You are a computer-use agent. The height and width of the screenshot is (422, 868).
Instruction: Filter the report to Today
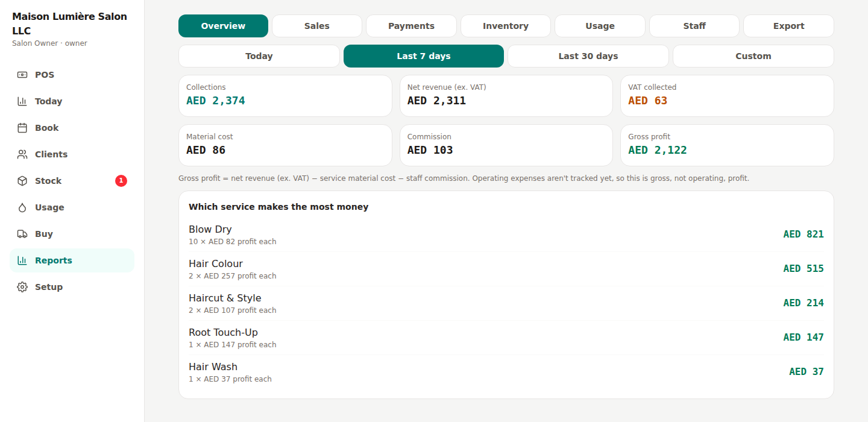click(259, 56)
